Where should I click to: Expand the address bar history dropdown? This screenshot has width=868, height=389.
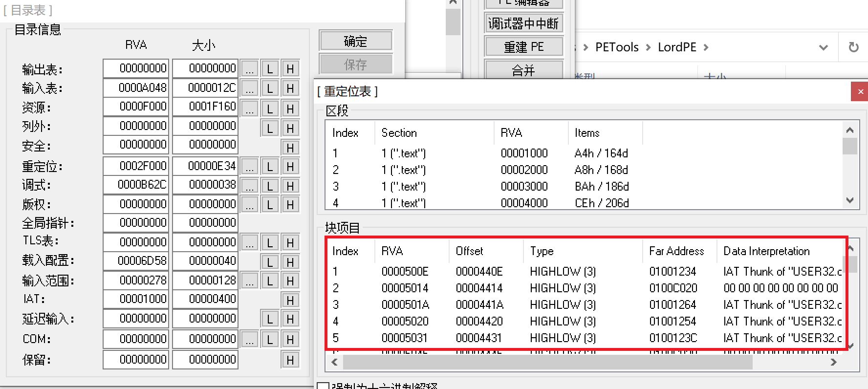[824, 47]
